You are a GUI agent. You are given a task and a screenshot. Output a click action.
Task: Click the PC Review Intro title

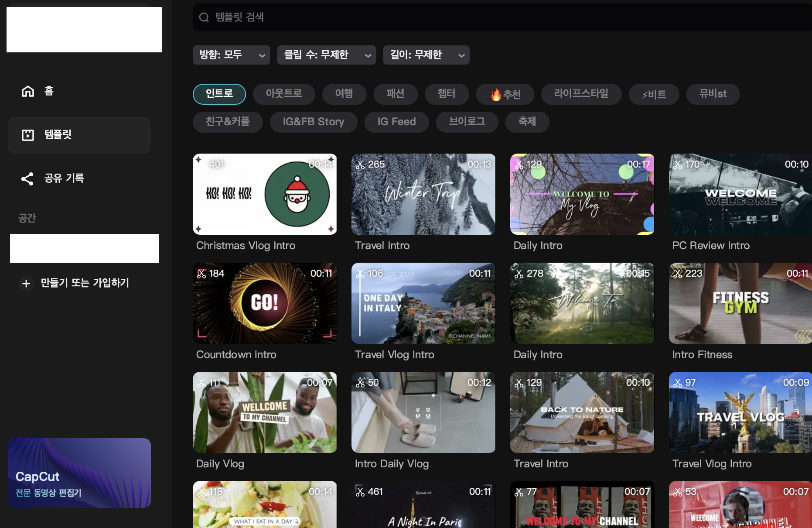pos(711,246)
